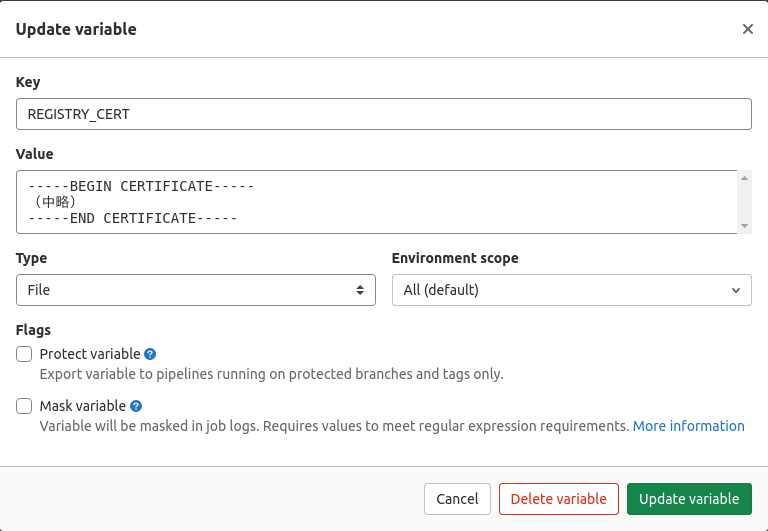Open the Type dropdown showing File
The height and width of the screenshot is (531, 768).
(196, 290)
